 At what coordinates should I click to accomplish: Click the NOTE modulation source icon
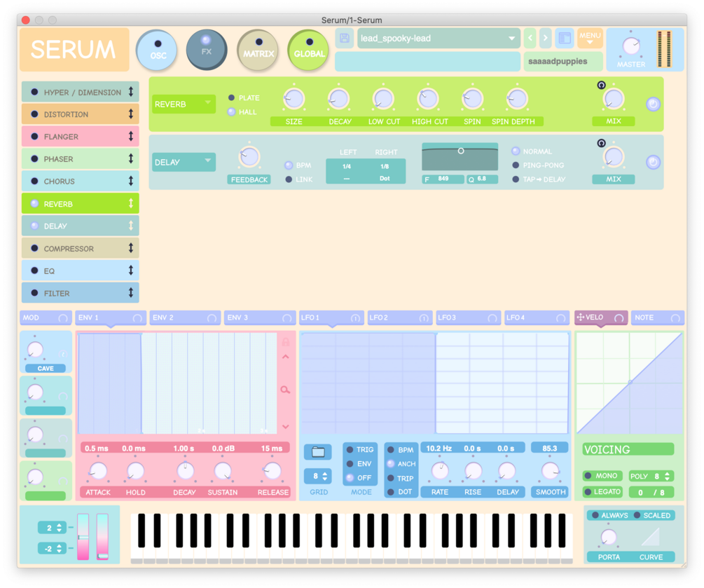coord(675,318)
